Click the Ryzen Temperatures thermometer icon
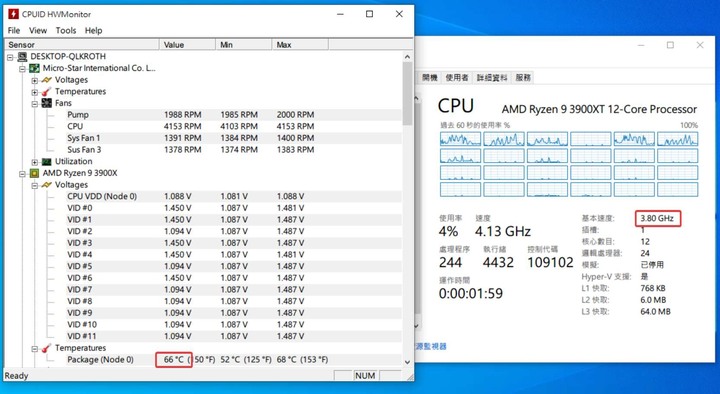This screenshot has width=720, height=394. point(46,348)
